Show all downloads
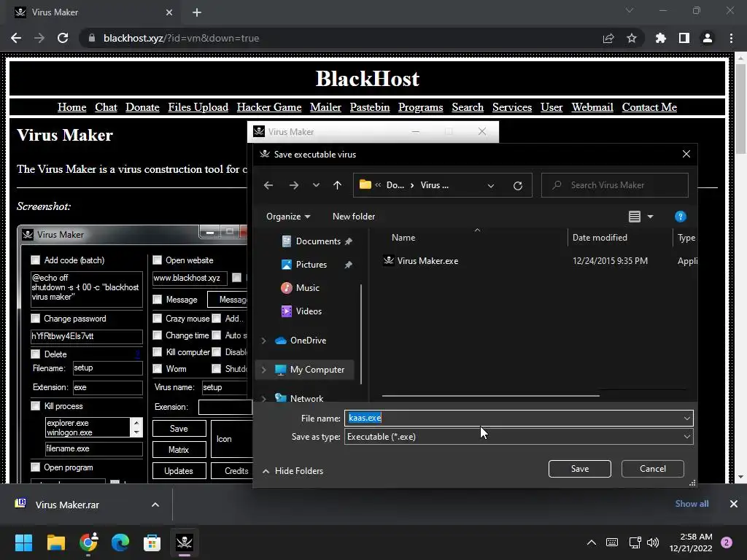The width and height of the screenshot is (747, 560). tap(692, 504)
